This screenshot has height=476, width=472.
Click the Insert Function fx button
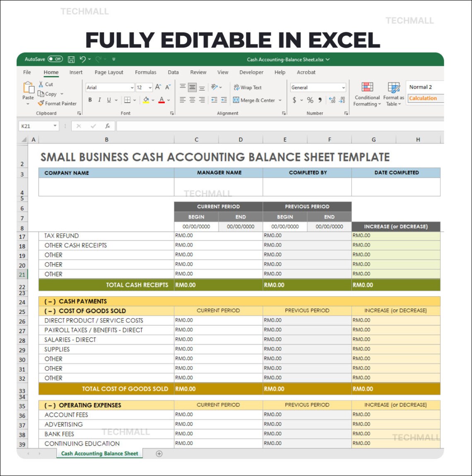[107, 126]
